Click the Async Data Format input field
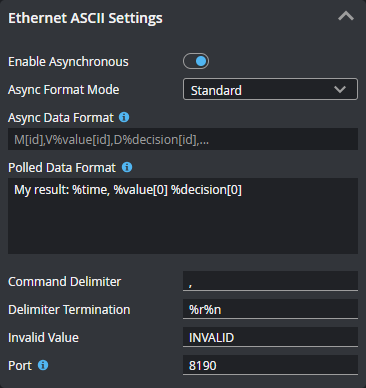This screenshot has height=388, width=366. click(183, 139)
